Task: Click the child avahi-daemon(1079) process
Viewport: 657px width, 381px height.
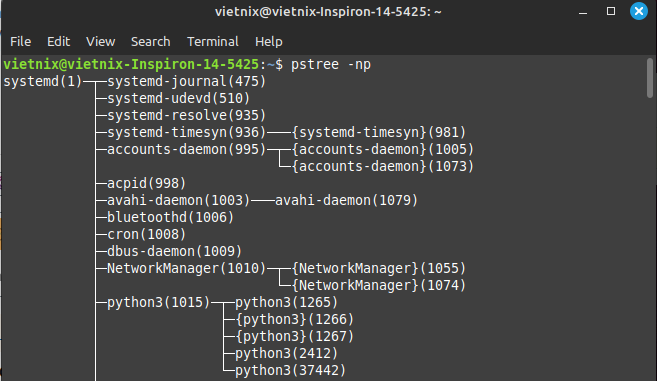Action: 347,200
